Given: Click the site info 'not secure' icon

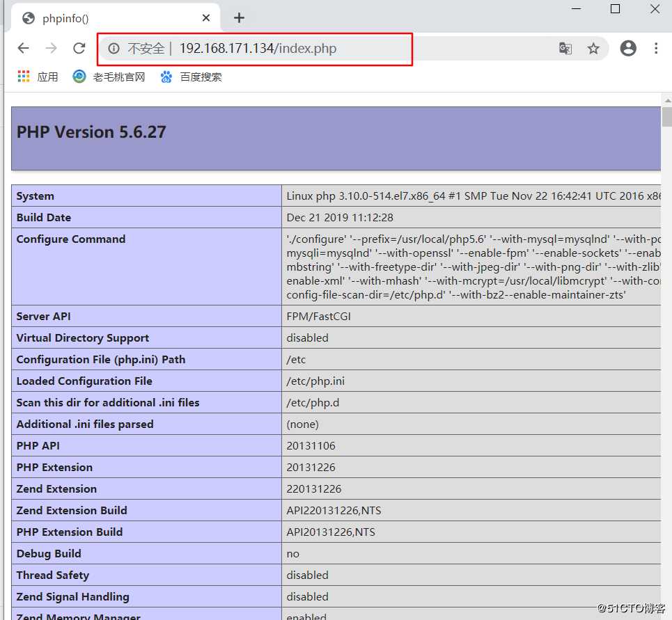Looking at the screenshot, I should (x=114, y=49).
